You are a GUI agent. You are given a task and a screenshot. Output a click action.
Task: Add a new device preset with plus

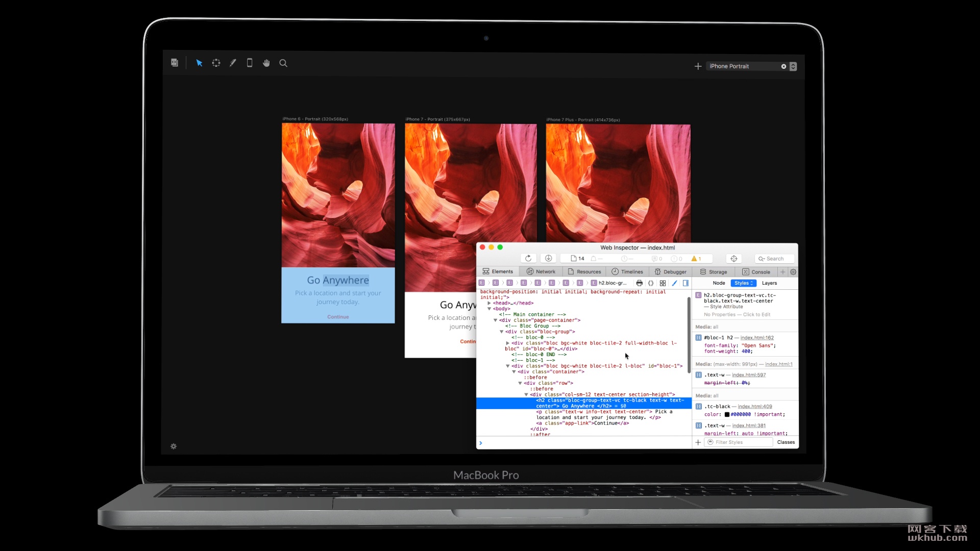click(698, 66)
